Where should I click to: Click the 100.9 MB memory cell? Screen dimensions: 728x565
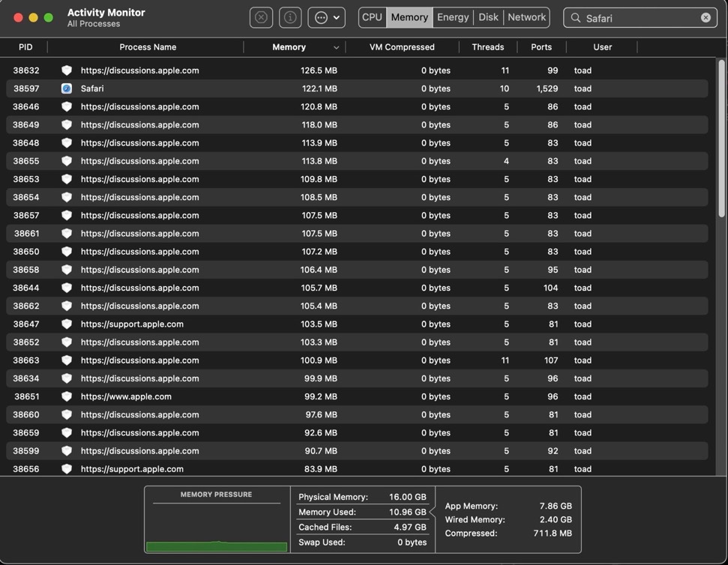coord(319,360)
